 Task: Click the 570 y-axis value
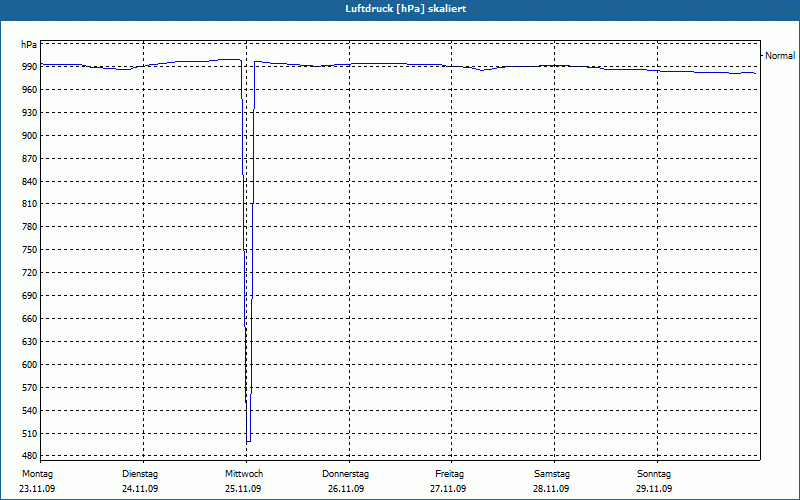click(x=29, y=387)
